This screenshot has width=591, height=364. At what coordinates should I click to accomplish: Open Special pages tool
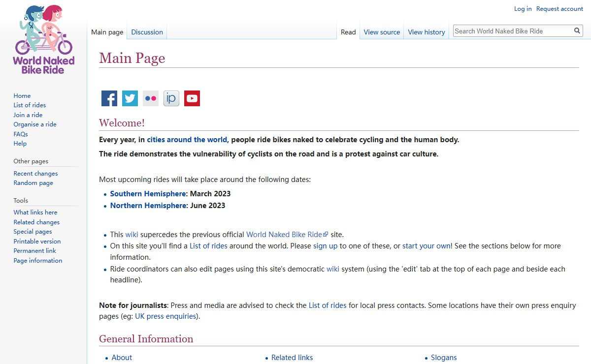coord(33,232)
